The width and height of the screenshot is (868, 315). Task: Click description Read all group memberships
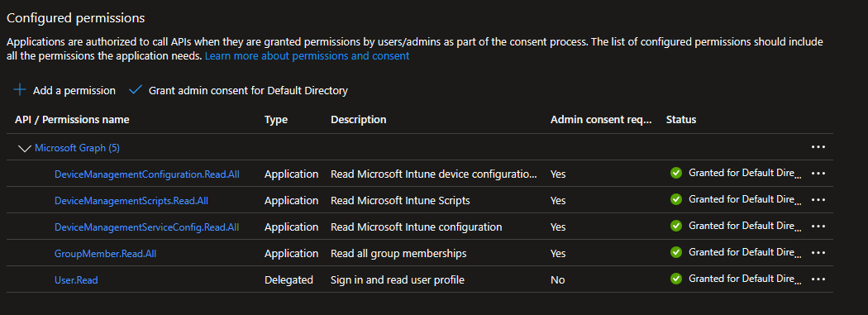pyautogui.click(x=398, y=254)
